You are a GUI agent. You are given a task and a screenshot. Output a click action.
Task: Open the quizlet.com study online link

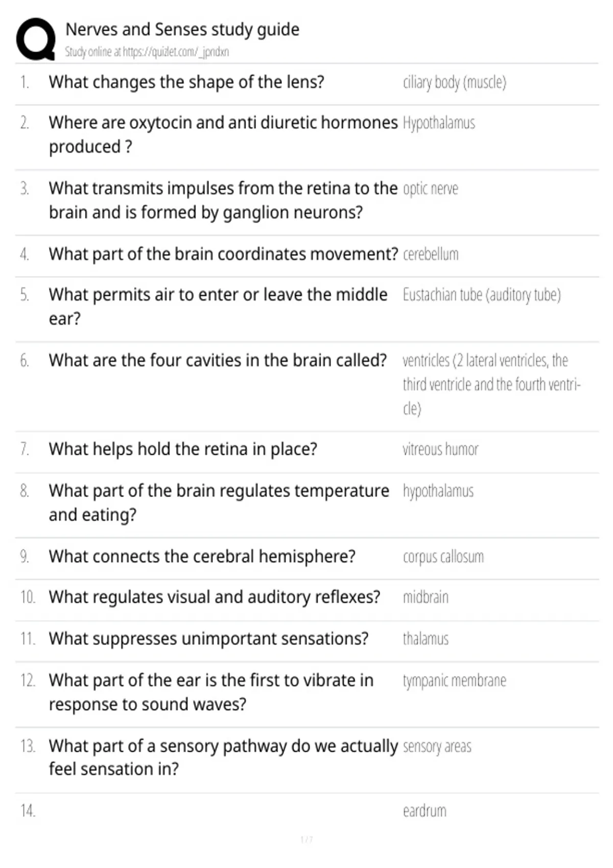(147, 52)
